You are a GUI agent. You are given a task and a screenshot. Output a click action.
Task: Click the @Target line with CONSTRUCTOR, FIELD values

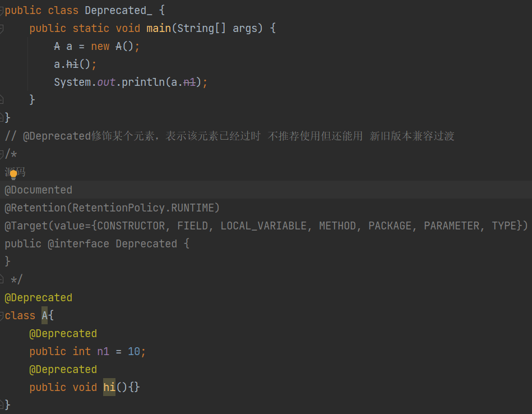[266, 226]
